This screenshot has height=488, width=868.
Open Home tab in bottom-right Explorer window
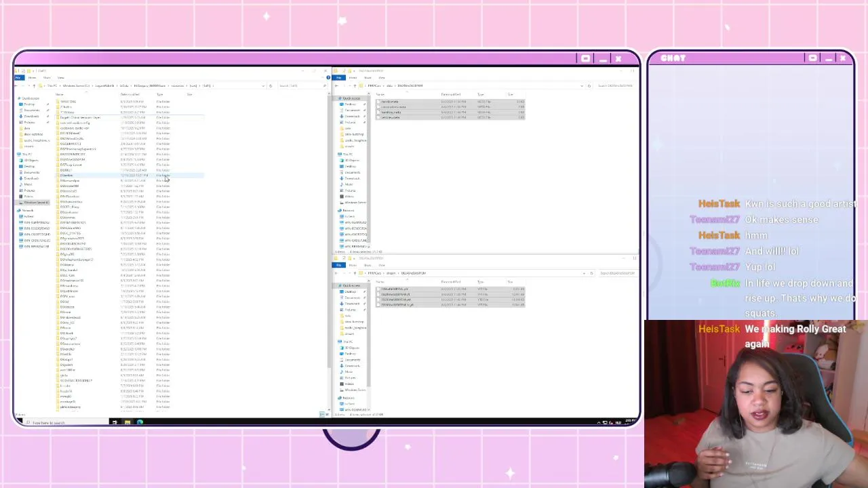(x=353, y=265)
